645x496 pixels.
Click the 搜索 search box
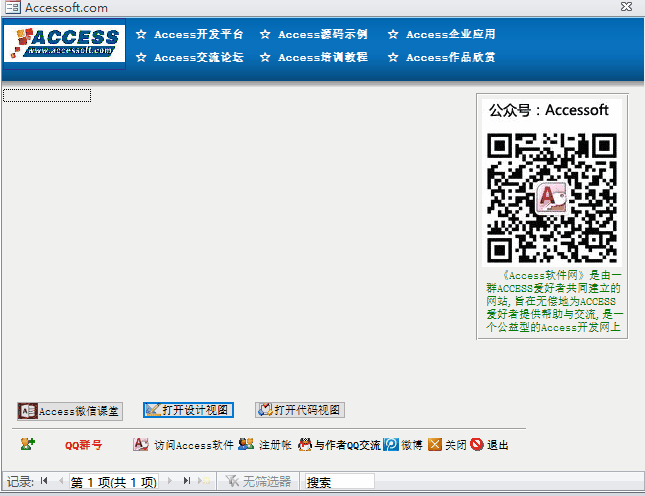point(339,481)
